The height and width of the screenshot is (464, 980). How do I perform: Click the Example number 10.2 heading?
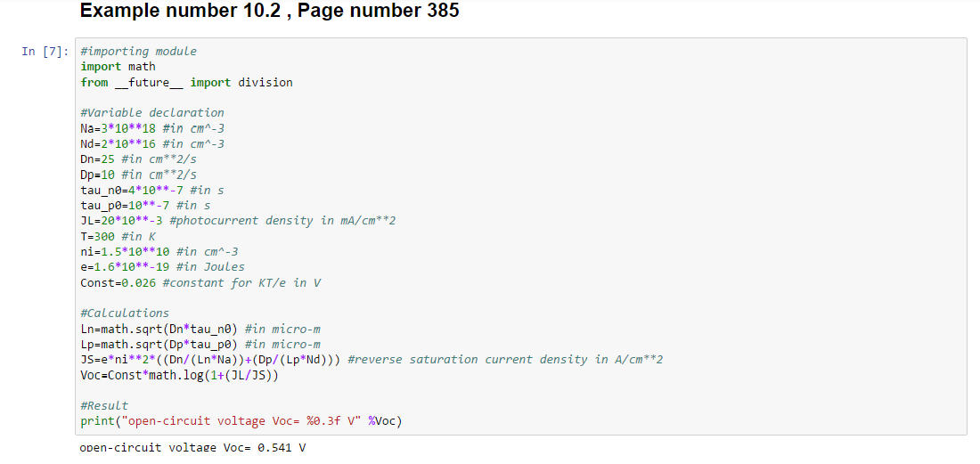click(269, 12)
